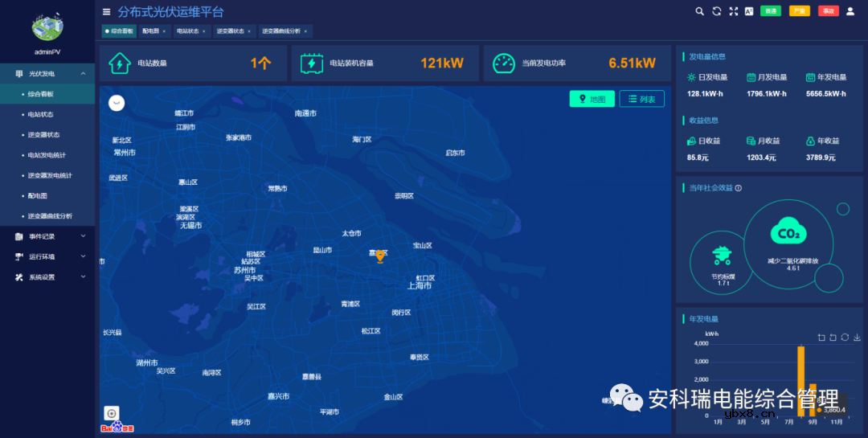
Task: Click the language translate icon
Action: pyautogui.click(x=749, y=11)
